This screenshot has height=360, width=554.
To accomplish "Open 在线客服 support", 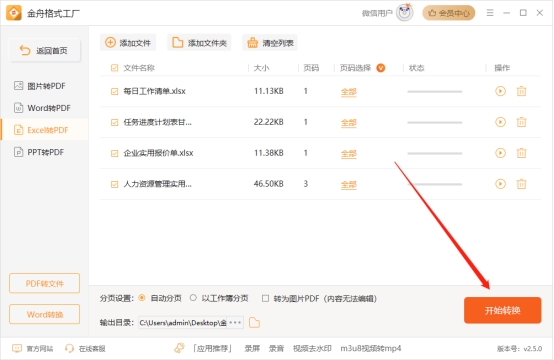I will click(x=85, y=349).
